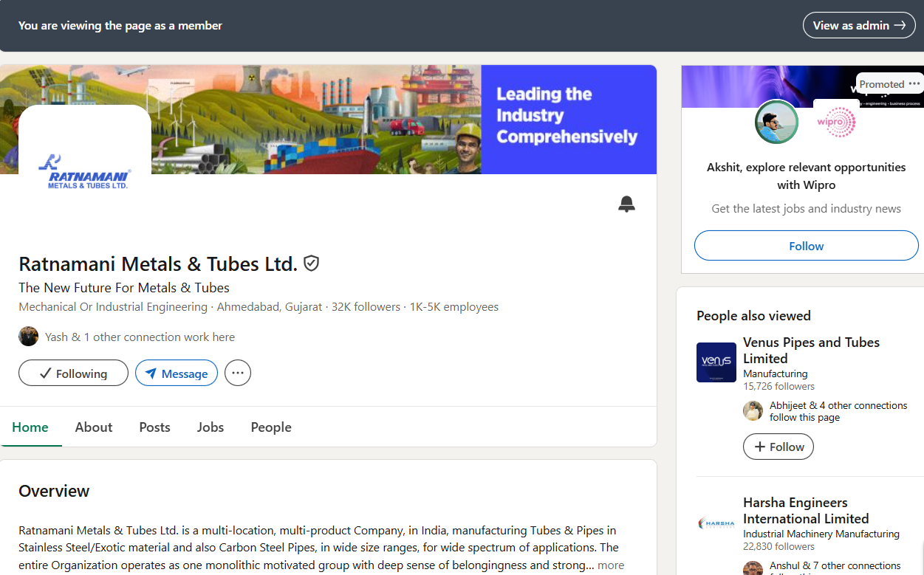Expand overview text with 'more' link
924x575 pixels.
[611, 565]
